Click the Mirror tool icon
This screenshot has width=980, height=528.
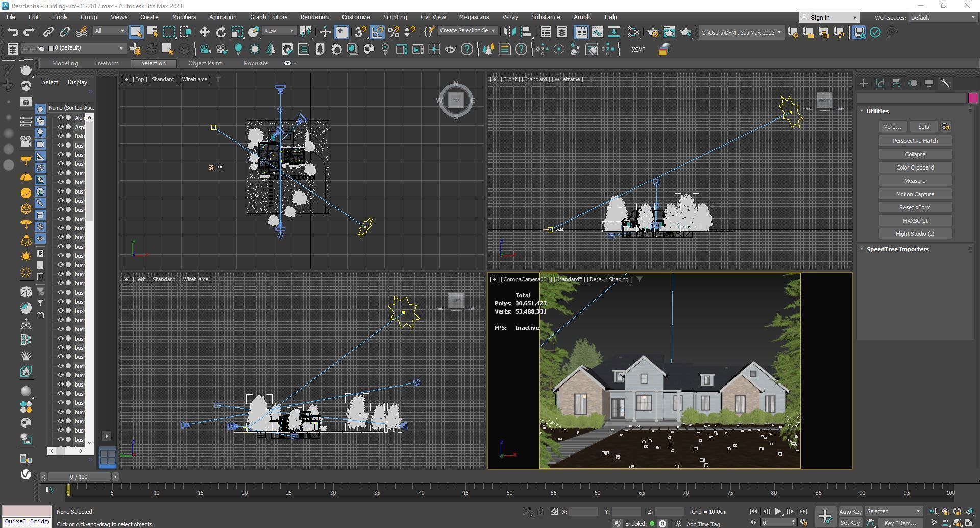click(x=509, y=32)
